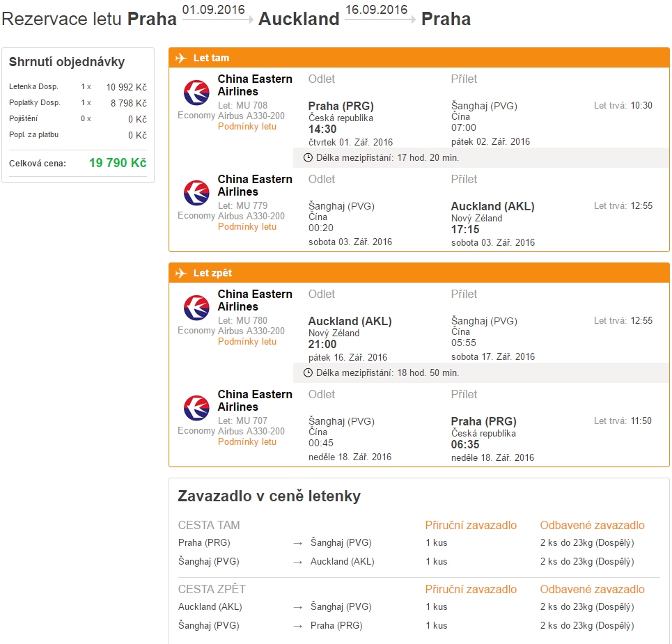Image resolution: width=672 pixels, height=644 pixels.
Task: Click departure time 21:00
Action: [322, 344]
